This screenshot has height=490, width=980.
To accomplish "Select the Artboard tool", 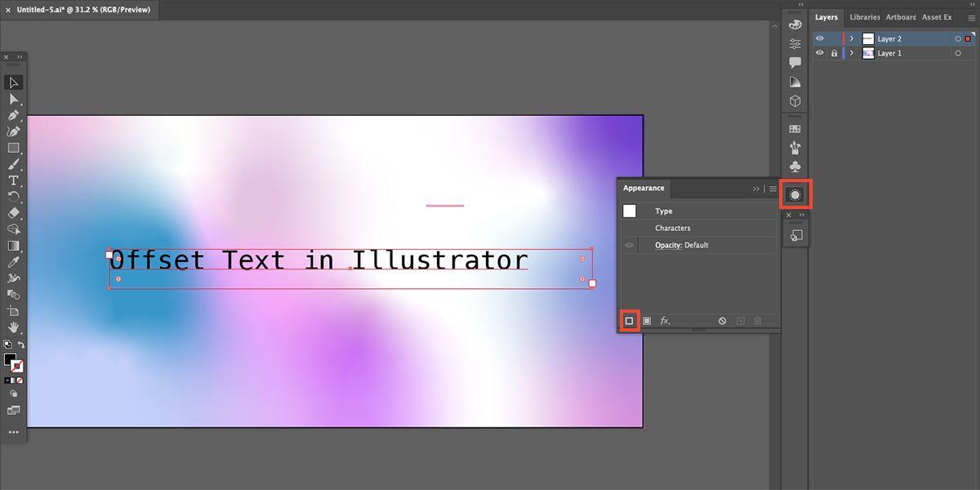I will click(x=14, y=311).
